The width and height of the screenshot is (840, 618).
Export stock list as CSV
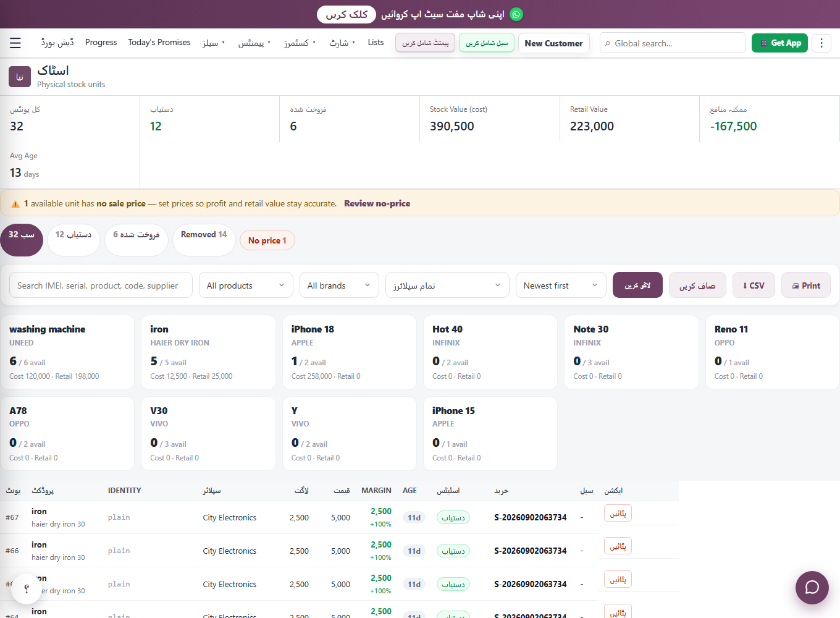754,286
